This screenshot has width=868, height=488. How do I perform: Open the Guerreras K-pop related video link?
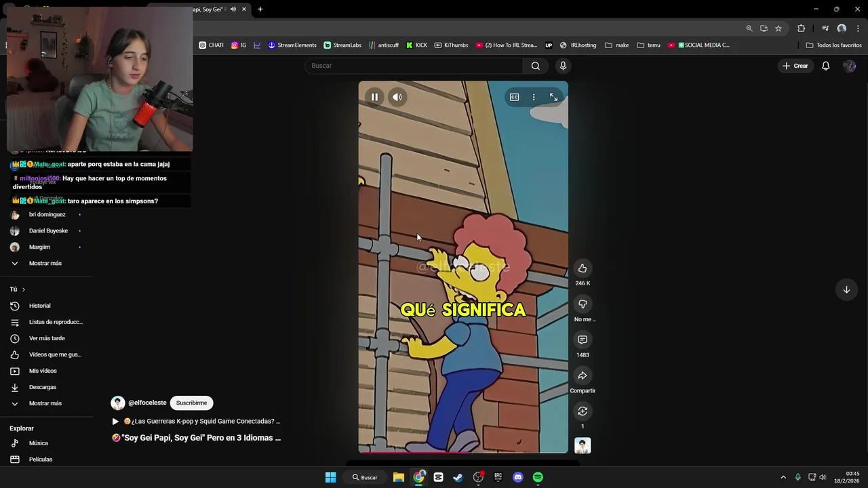click(202, 422)
